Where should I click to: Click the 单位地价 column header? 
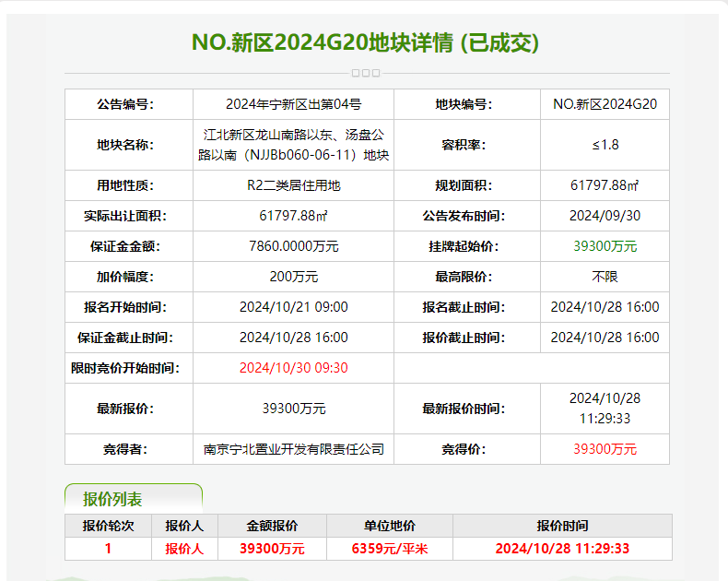point(390,526)
